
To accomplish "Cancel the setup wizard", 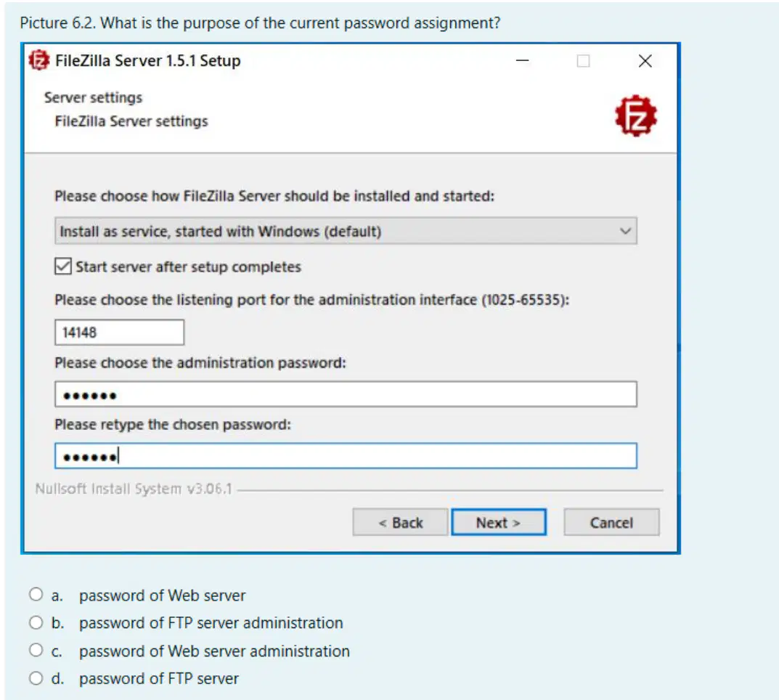I will 611,522.
